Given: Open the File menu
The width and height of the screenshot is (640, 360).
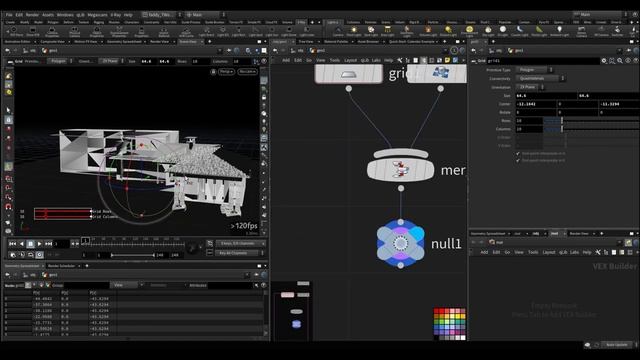Looking at the screenshot, I should point(9,15).
